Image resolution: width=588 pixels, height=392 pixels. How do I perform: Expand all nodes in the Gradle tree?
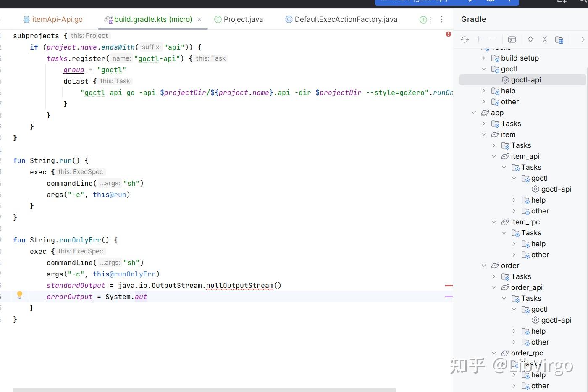[x=530, y=39]
